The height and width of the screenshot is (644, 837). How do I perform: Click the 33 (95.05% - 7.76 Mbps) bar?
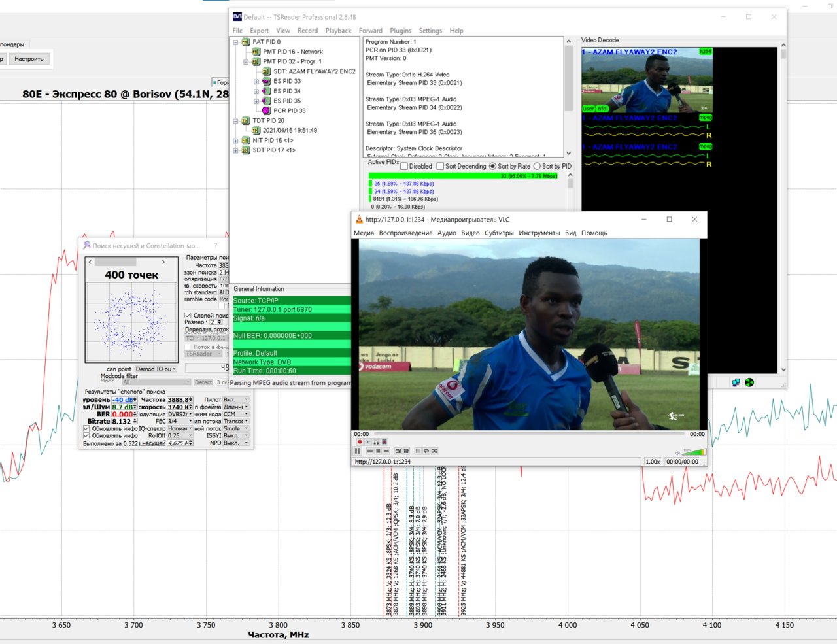[x=463, y=176]
